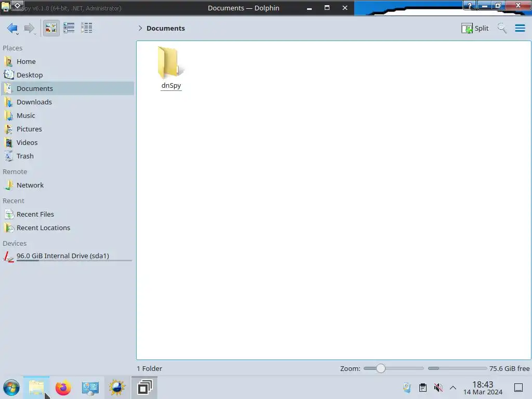The image size is (532, 399).
Task: Click the Trash bin icon
Action: coord(8,156)
